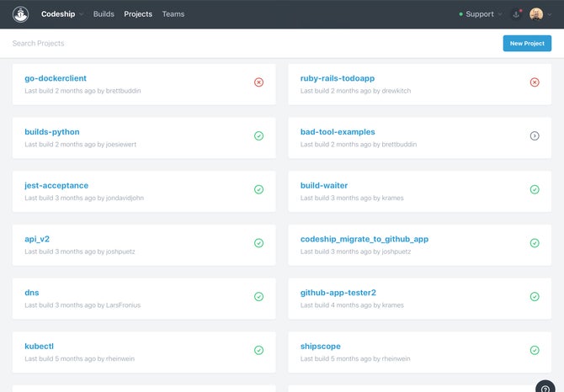Open the dns project

[32, 293]
